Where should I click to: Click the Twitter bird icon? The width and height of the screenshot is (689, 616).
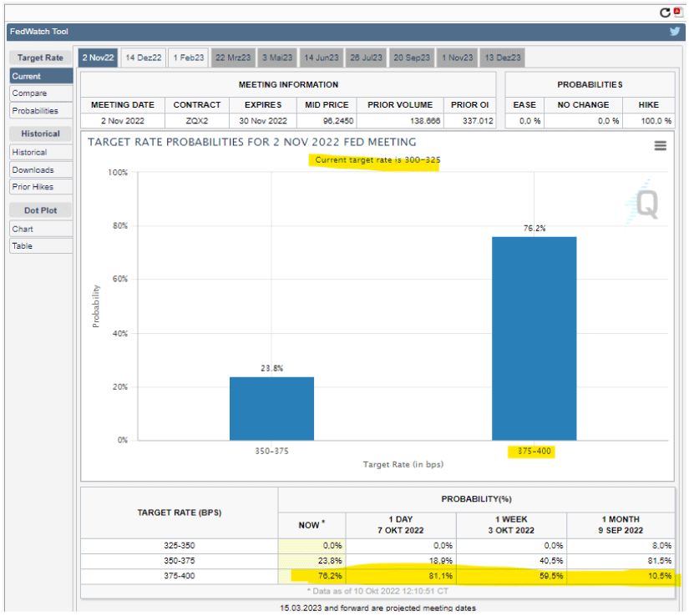point(675,32)
